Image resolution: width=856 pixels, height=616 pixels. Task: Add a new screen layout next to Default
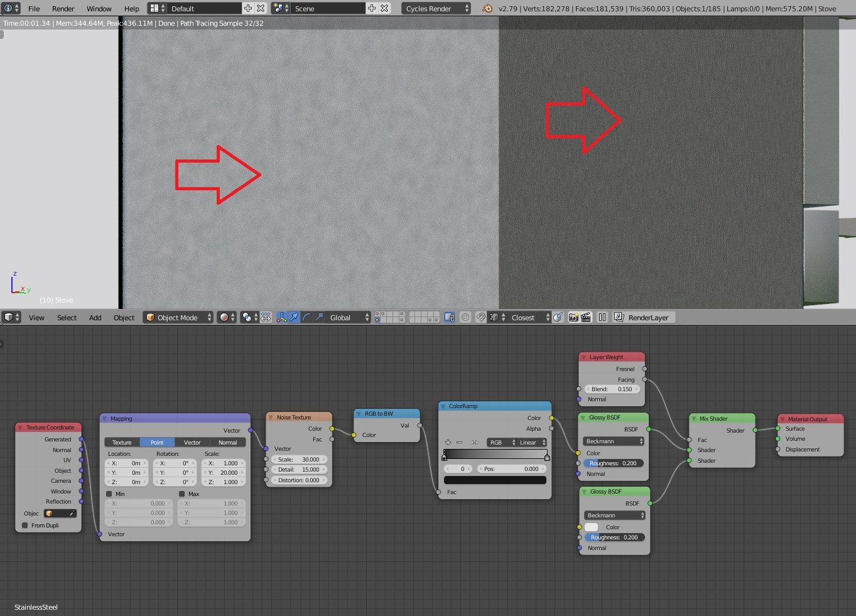[248, 8]
